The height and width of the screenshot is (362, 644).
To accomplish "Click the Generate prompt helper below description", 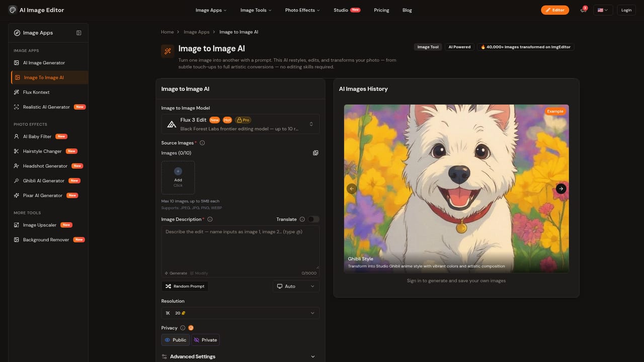I will pyautogui.click(x=176, y=273).
